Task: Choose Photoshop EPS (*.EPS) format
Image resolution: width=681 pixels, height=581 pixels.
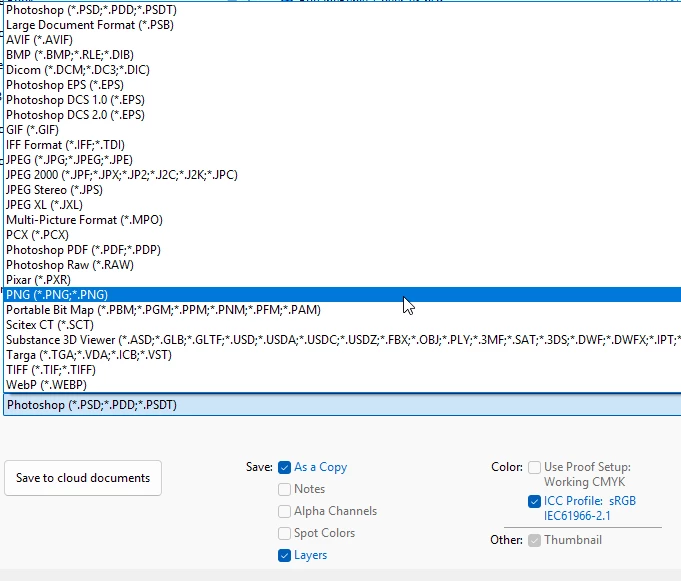Action: (342, 85)
